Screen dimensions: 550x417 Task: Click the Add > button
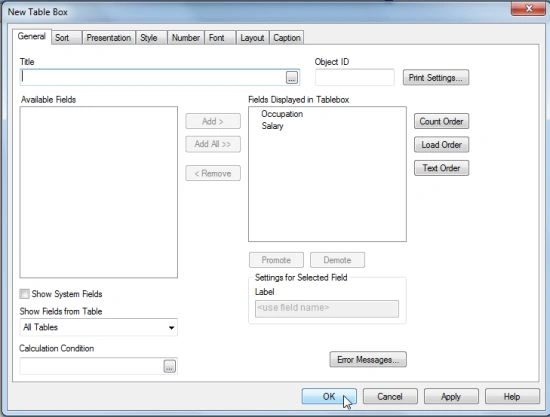[213, 121]
